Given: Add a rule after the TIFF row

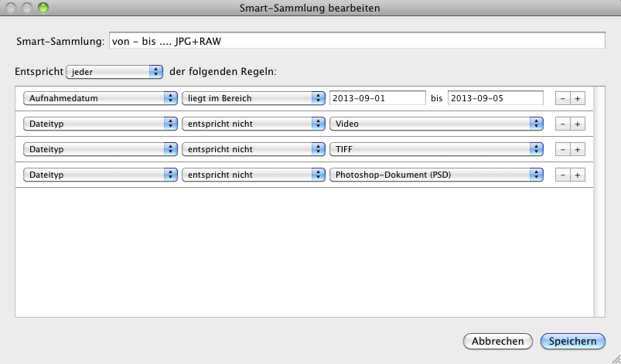Looking at the screenshot, I should 578,149.
